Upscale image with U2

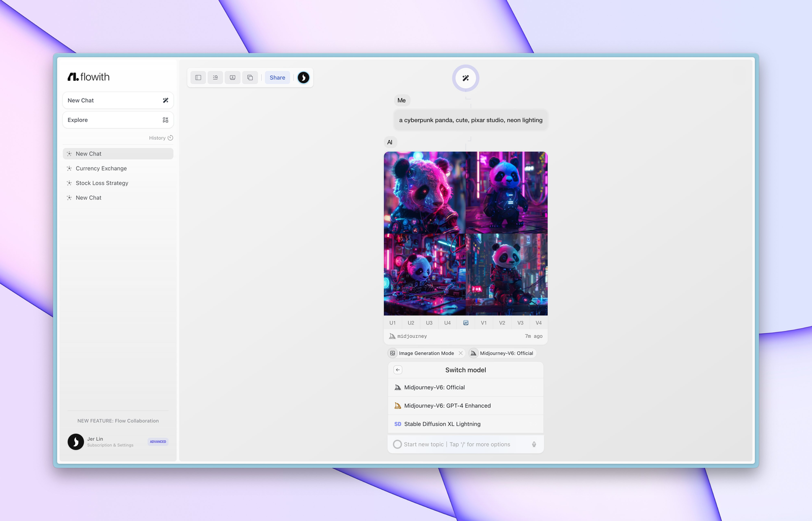(x=411, y=323)
